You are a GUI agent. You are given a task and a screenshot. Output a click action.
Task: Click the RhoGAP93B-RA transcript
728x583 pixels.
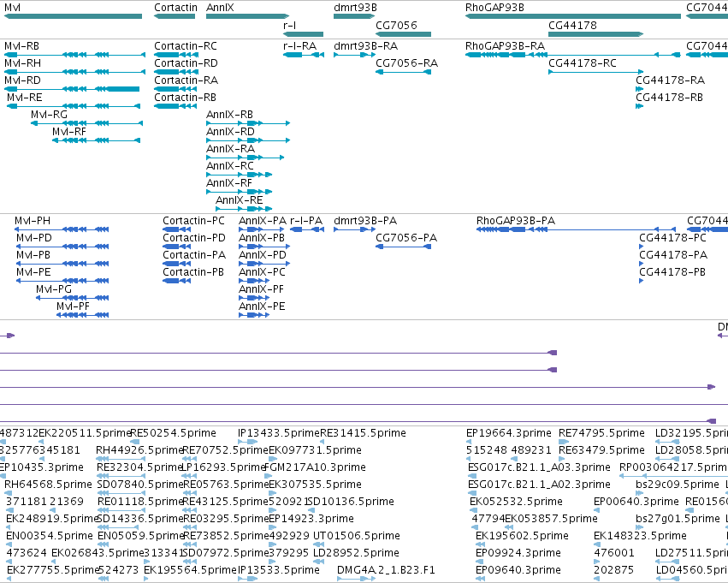click(573, 55)
